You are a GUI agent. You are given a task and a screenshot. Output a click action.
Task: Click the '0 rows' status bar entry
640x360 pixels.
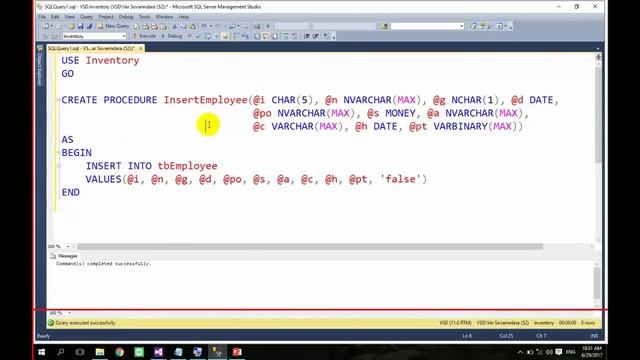click(588, 323)
